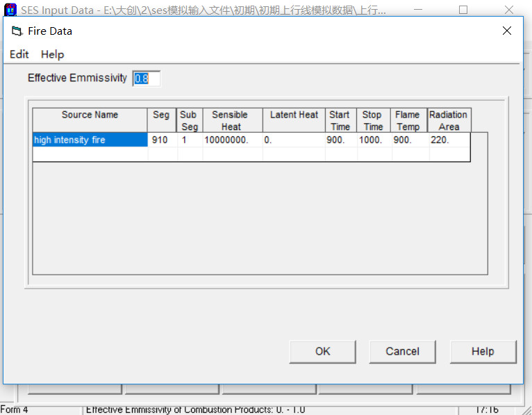Click the Radiation Area column header
The image size is (532, 415).
tap(449, 120)
